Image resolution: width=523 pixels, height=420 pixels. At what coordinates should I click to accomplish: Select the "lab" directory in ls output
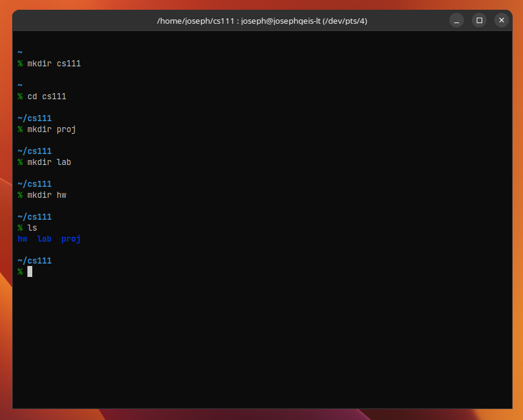pos(44,239)
